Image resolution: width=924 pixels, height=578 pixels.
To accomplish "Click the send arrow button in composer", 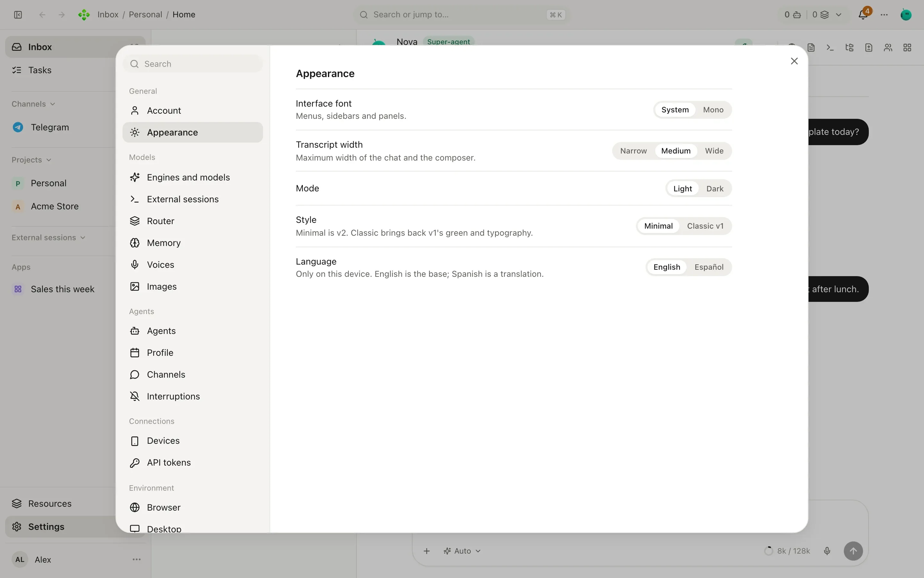I will click(x=853, y=551).
